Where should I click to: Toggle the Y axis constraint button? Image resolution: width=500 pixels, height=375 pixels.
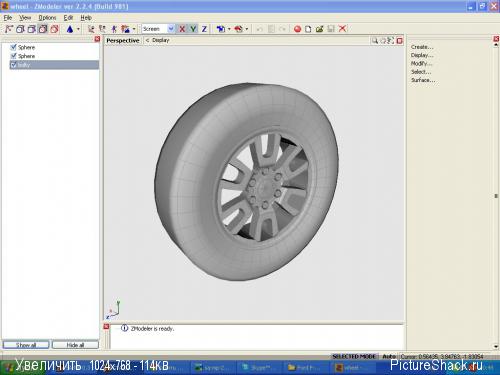pyautogui.click(x=193, y=29)
